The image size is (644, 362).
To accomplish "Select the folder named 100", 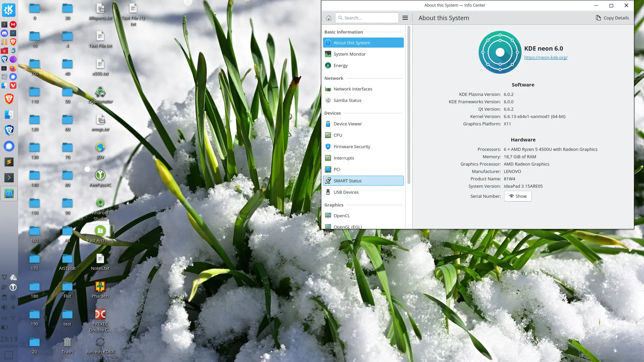I will [35, 67].
